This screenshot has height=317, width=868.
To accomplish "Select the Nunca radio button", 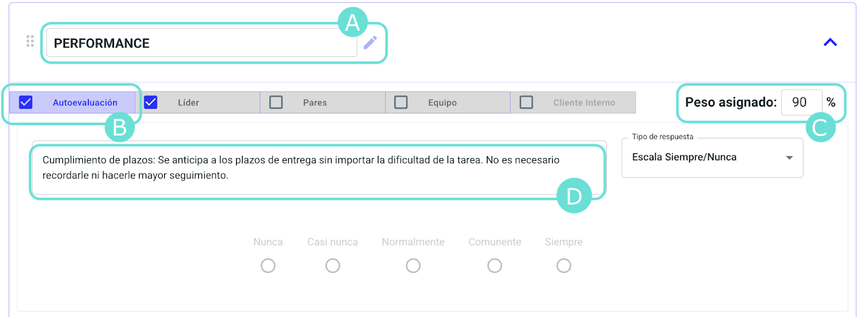I will click(268, 265).
